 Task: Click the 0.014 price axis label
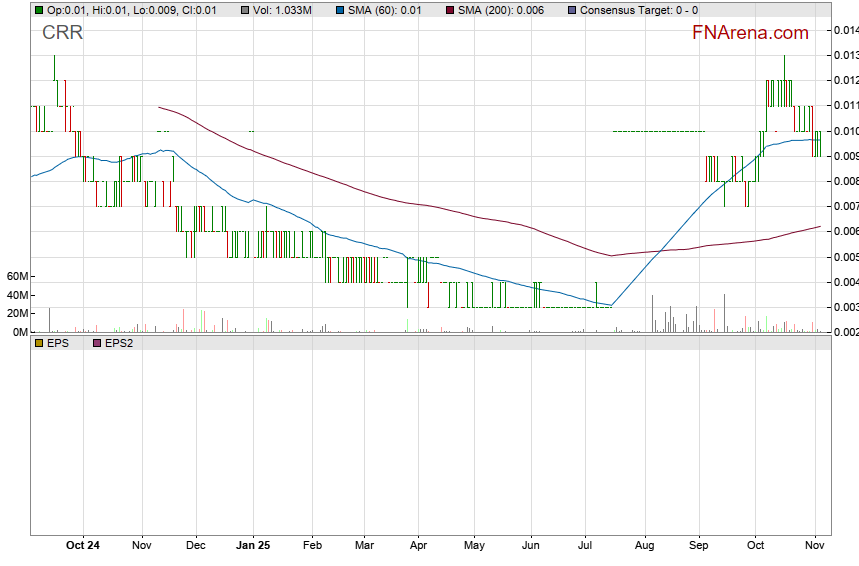(x=845, y=30)
